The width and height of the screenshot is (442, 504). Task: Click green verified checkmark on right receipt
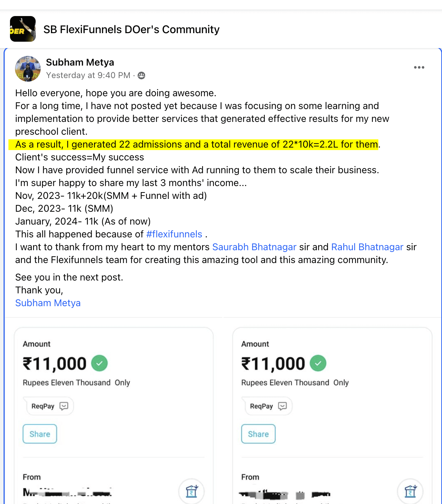[x=318, y=363]
